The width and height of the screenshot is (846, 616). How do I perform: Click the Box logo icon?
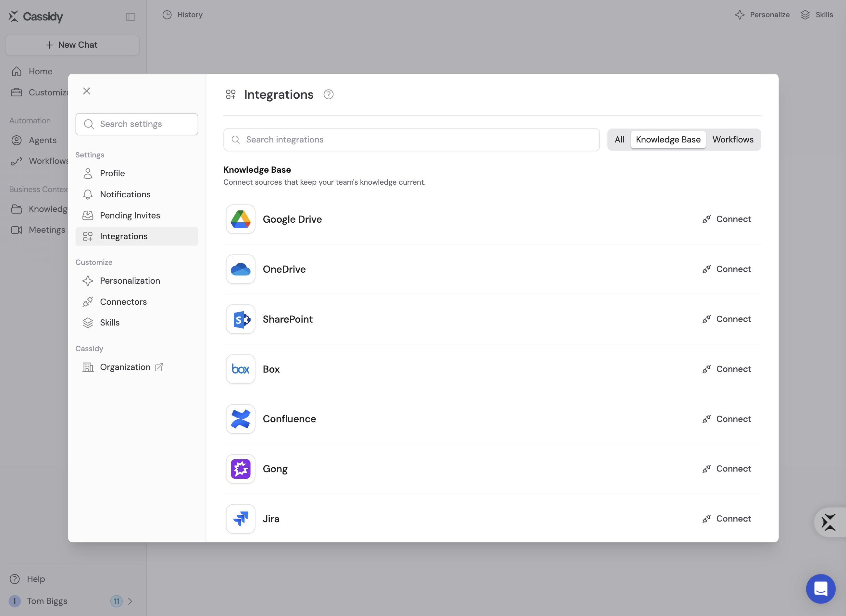(x=241, y=369)
